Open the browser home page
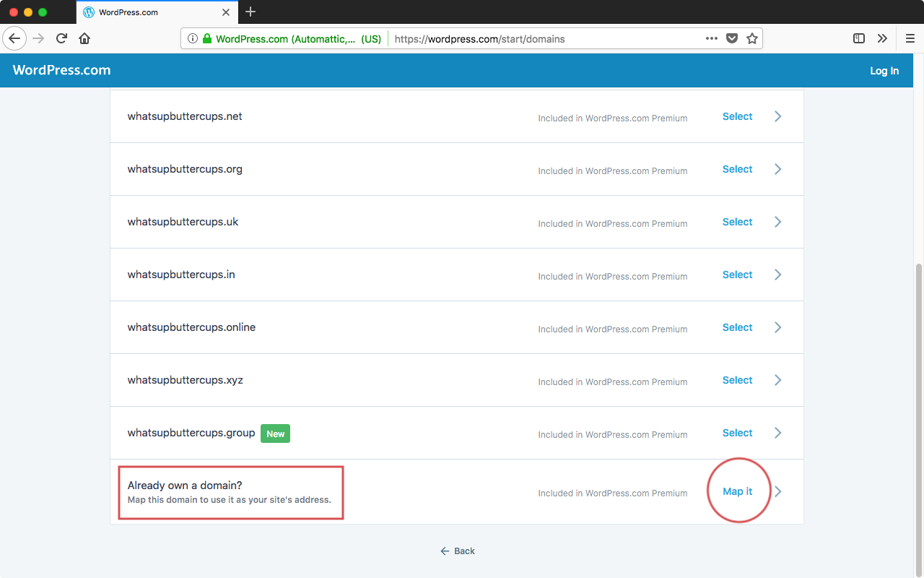Screen dimensions: 924x578 pos(84,38)
